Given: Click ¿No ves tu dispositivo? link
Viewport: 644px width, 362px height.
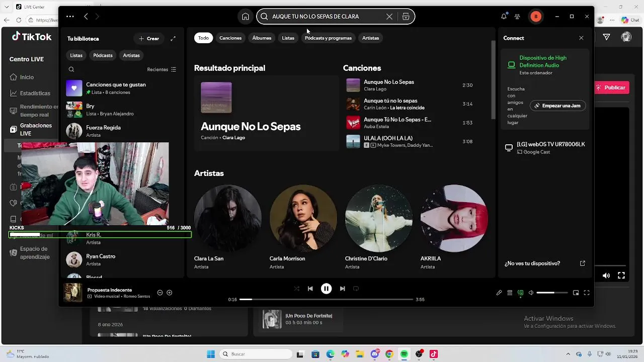Looking at the screenshot, I should tap(532, 263).
